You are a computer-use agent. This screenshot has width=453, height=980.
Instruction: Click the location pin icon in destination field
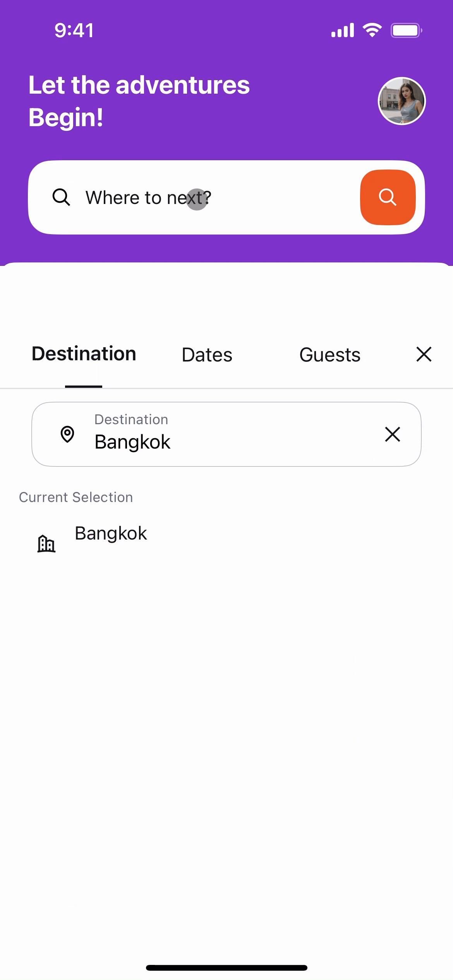(x=67, y=434)
